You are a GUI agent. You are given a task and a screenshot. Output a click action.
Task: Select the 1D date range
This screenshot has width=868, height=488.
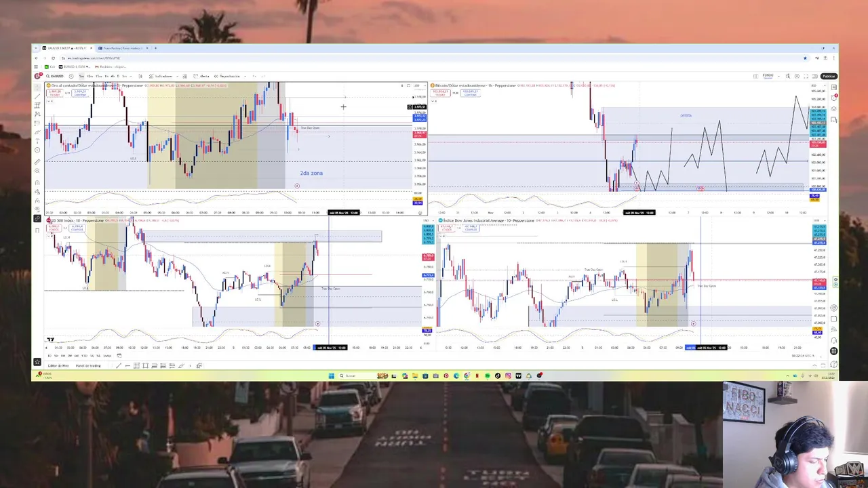click(50, 356)
